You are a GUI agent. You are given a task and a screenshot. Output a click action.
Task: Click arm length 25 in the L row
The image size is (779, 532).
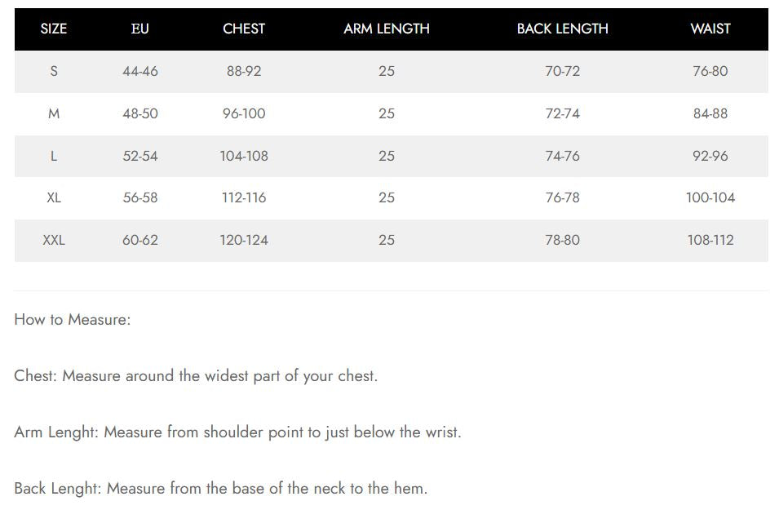(x=387, y=156)
